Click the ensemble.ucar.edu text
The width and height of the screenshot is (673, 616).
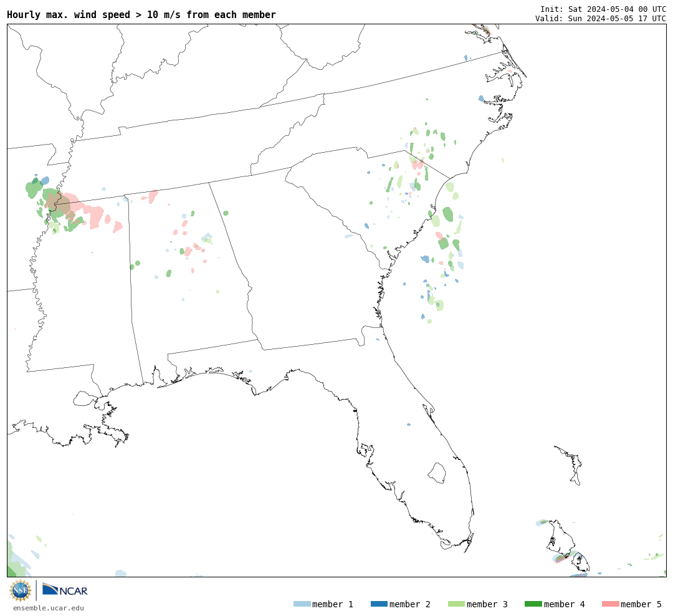coord(49,608)
